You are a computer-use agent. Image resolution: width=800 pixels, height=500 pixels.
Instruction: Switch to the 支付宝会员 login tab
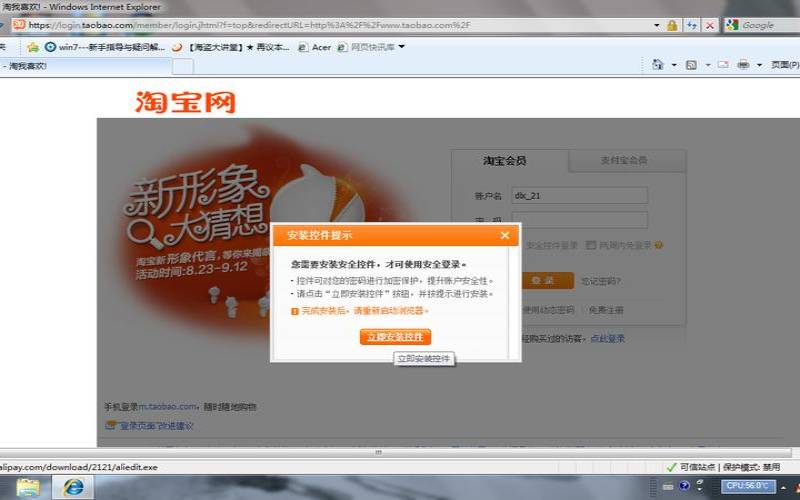(622, 161)
